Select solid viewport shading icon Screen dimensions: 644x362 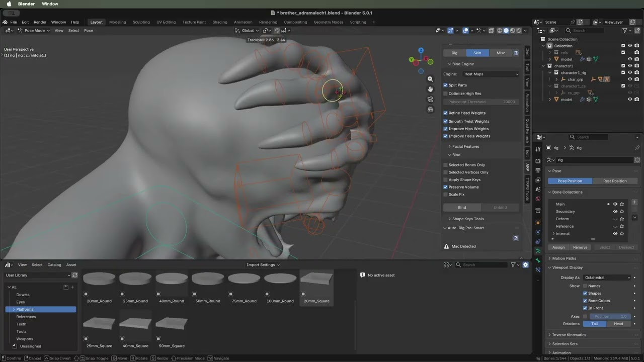point(506,31)
